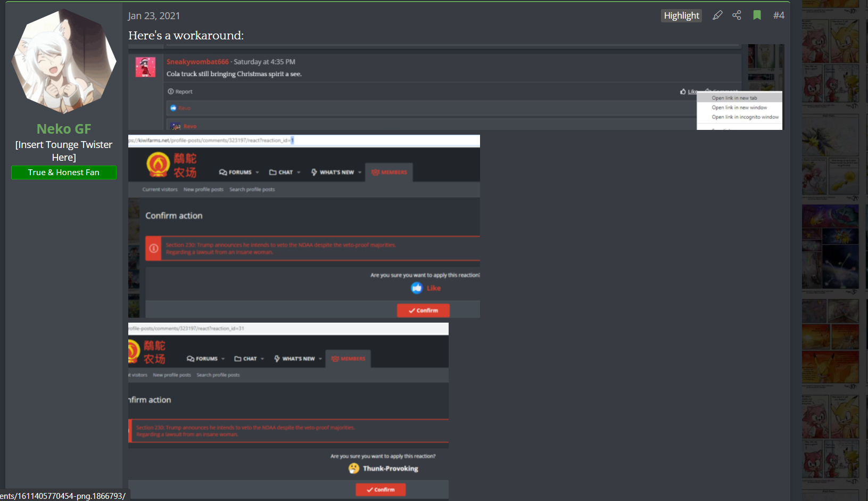Open the #4 post number link

779,15
